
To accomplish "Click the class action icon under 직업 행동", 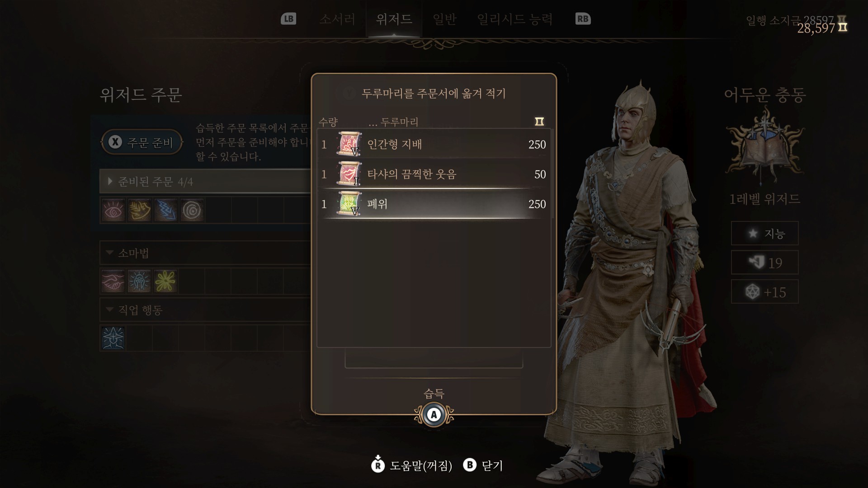I will click(x=113, y=338).
